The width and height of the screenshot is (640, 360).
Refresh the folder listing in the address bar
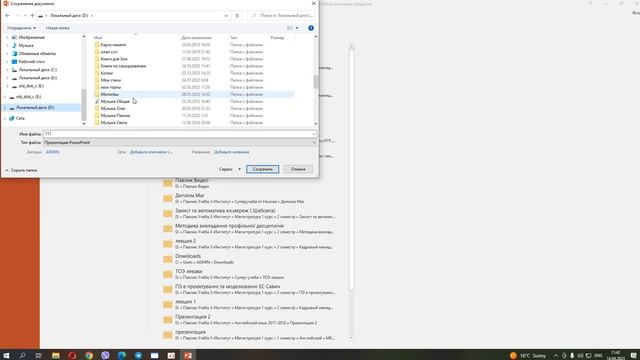tap(237, 16)
